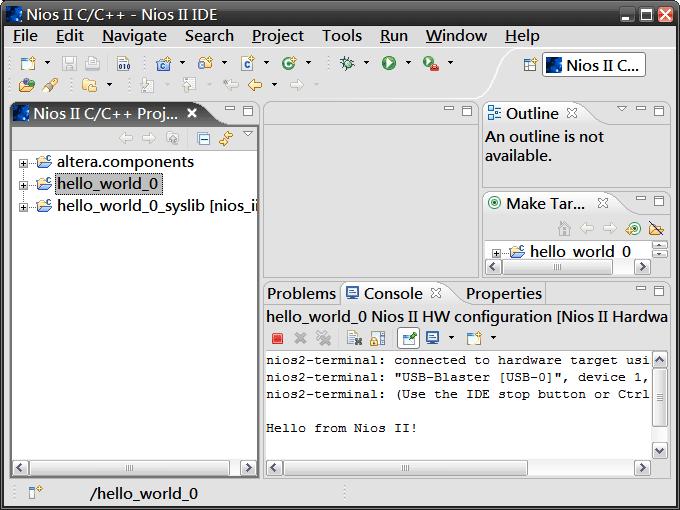The image size is (680, 510).
Task: Click the Build Make Target icon
Action: 633,228
